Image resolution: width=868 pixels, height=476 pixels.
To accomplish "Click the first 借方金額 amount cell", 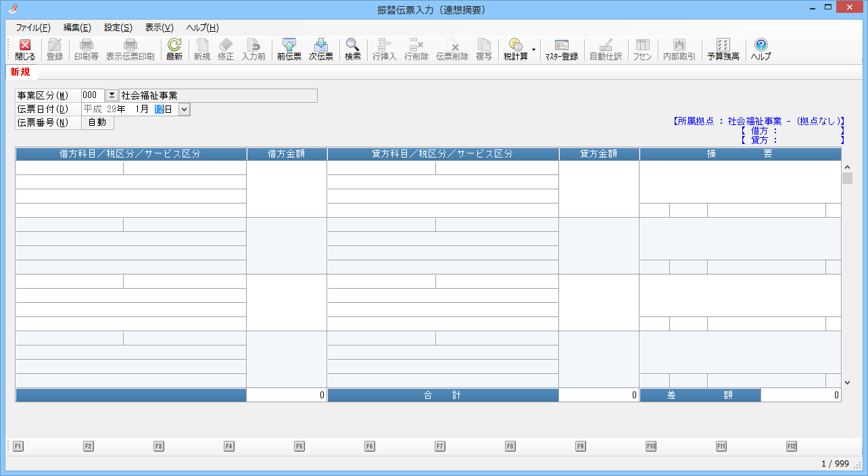I will [287, 189].
